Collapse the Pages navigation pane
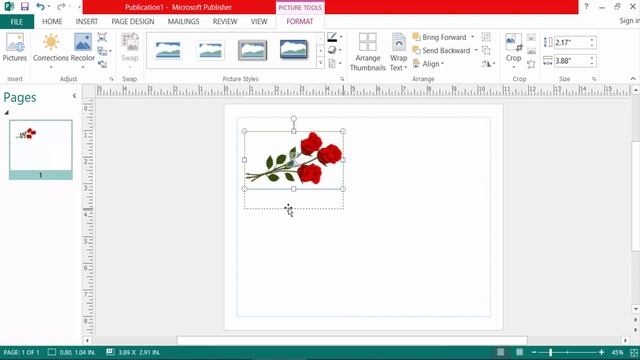640x360 pixels. point(74,96)
